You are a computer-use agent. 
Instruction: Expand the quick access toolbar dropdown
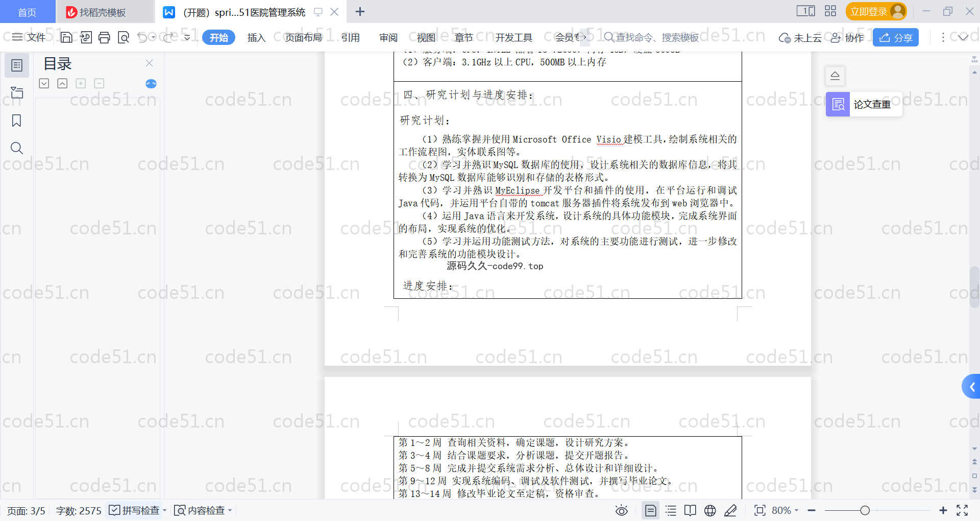click(187, 37)
